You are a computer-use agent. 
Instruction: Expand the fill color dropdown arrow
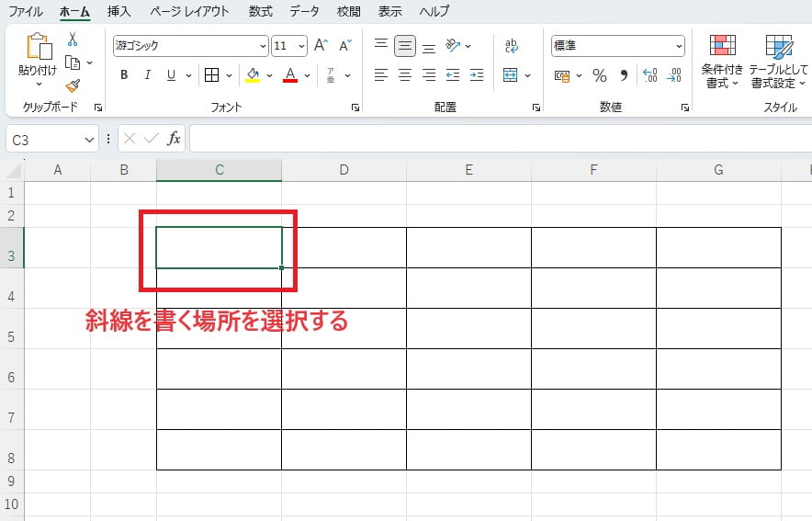tap(269, 75)
